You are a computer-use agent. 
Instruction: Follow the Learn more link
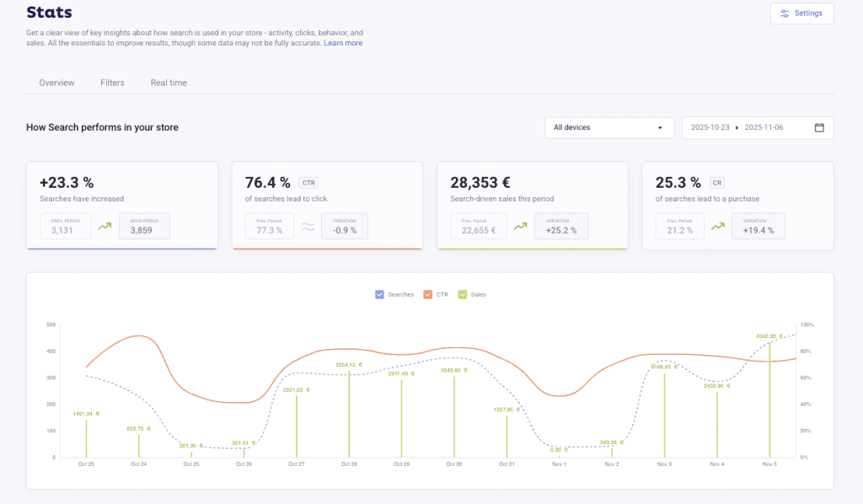click(343, 43)
